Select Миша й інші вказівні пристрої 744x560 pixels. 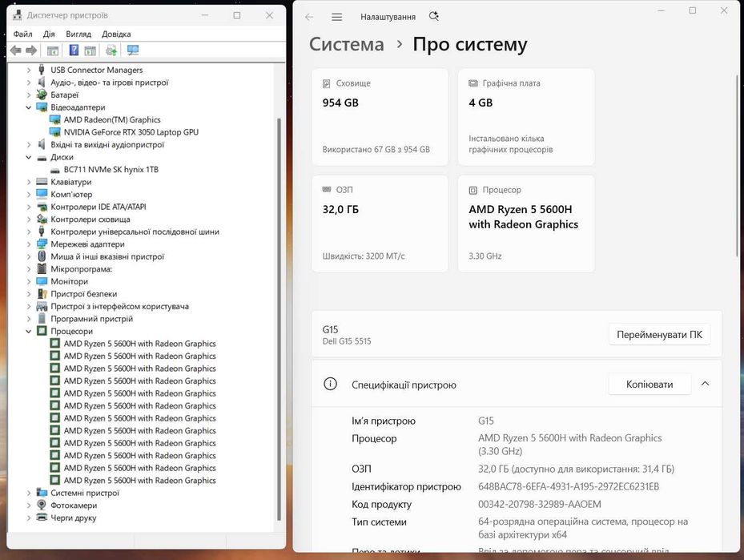(x=107, y=256)
